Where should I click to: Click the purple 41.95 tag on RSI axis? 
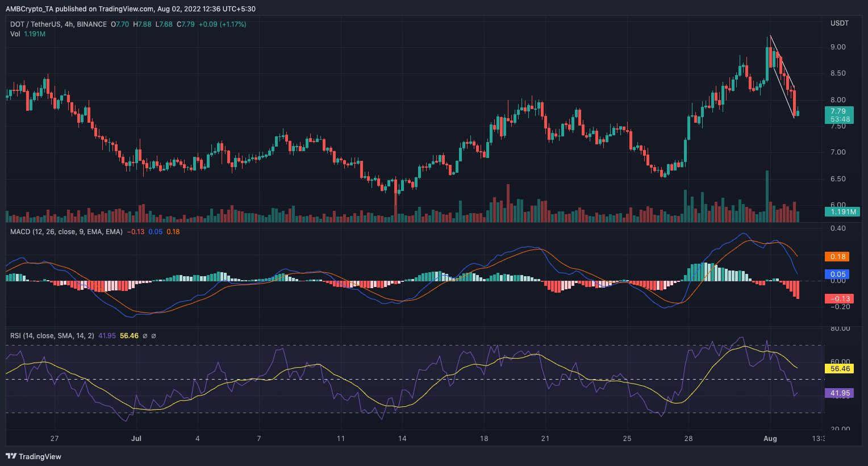[839, 393]
